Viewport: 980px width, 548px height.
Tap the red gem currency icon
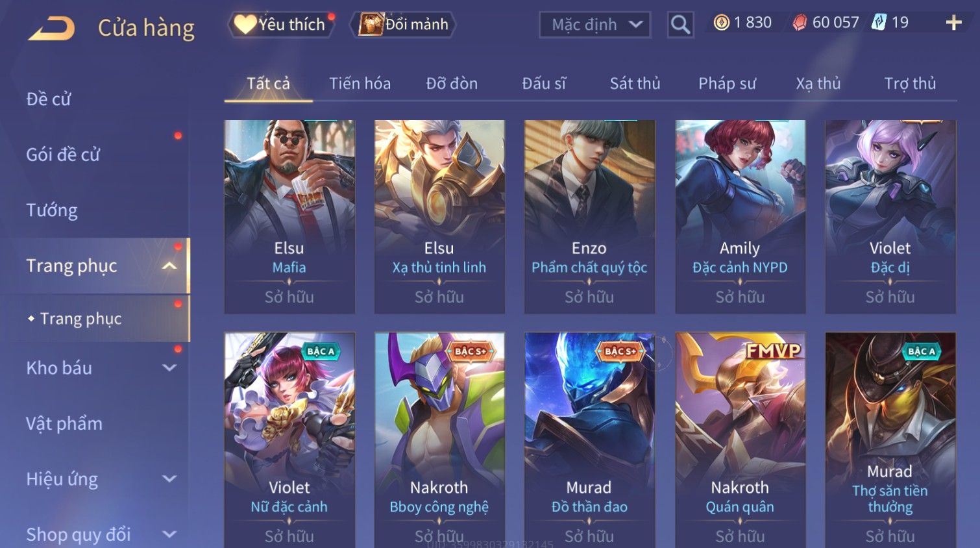pos(800,23)
